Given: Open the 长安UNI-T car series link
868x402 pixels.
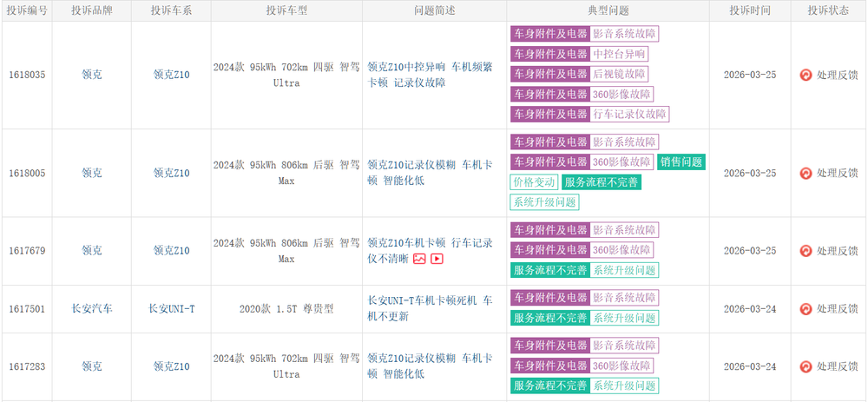Looking at the screenshot, I should coord(171,308).
